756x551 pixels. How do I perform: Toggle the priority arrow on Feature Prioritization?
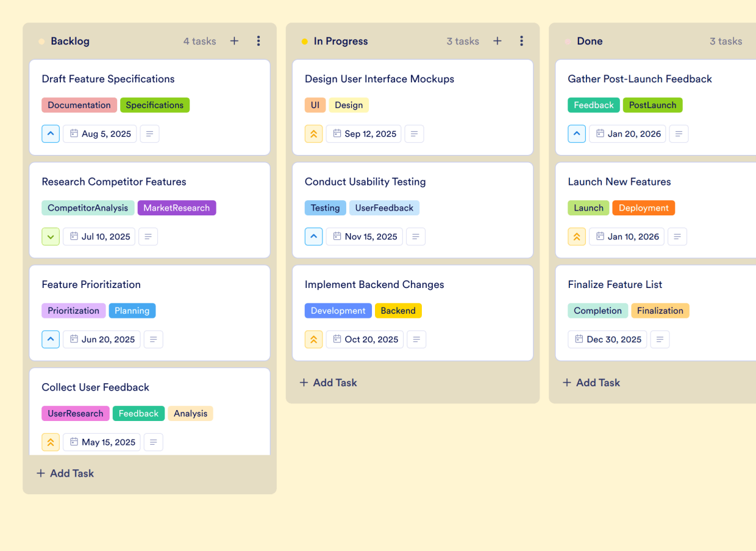pos(51,339)
